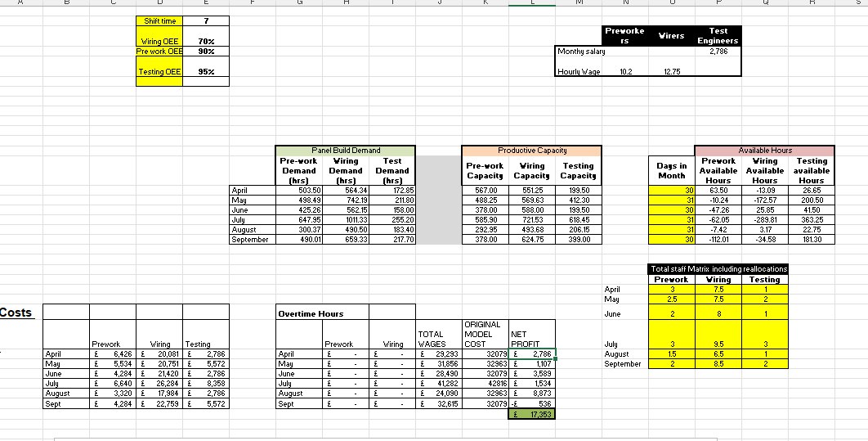Click the black Test Engineers header cell
This screenshot has width=868, height=441.
718,35
